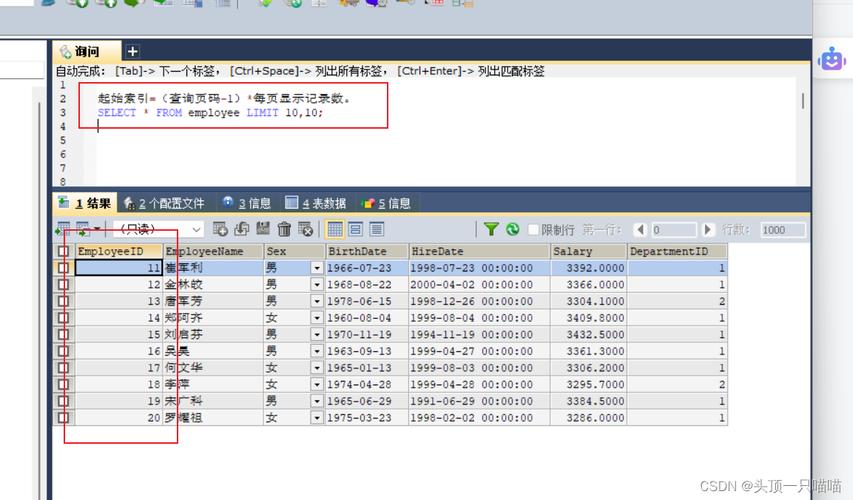Viewport: 853px width, 500px height.
Task: Click the BirthDate cell 1966-07-23
Action: click(x=367, y=268)
